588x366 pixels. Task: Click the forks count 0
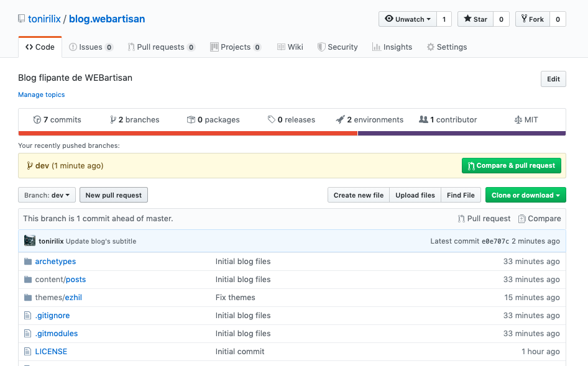558,19
